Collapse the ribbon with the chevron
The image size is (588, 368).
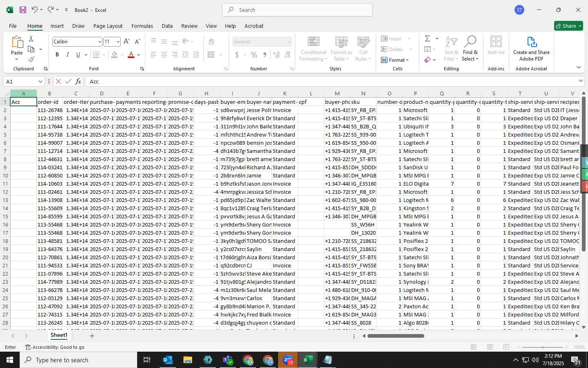click(579, 67)
